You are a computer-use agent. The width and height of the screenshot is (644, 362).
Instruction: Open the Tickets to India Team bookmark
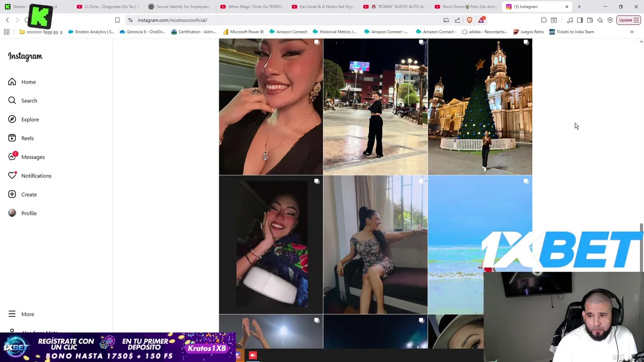click(x=571, y=32)
